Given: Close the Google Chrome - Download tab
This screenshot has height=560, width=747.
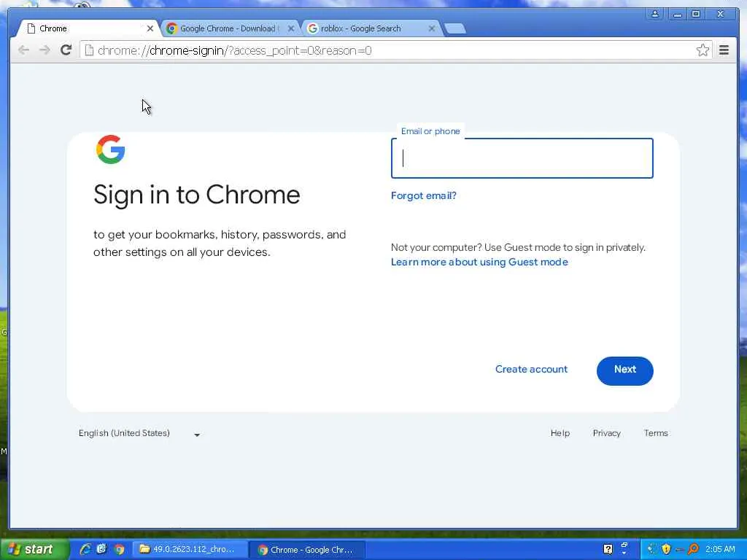Looking at the screenshot, I should (x=291, y=28).
